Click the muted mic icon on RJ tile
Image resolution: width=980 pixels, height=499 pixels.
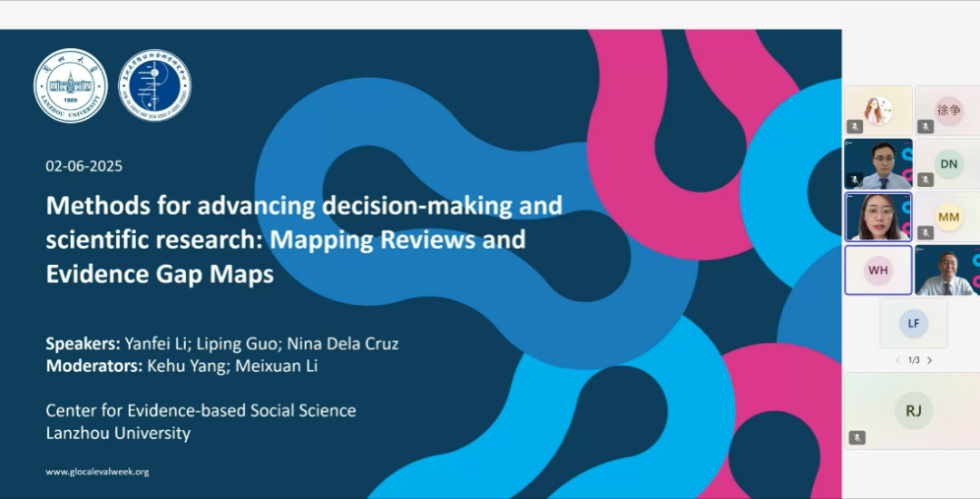point(856,437)
